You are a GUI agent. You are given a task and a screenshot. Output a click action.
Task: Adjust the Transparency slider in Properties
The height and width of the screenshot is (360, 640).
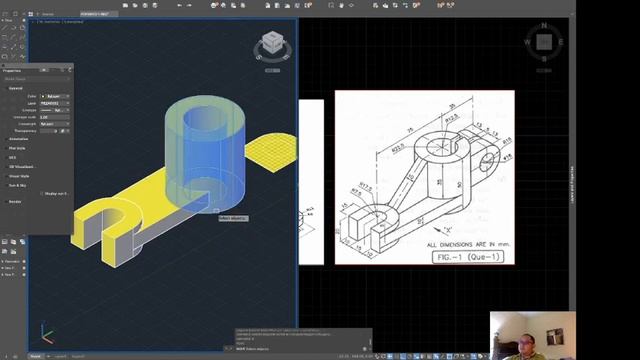coord(49,131)
